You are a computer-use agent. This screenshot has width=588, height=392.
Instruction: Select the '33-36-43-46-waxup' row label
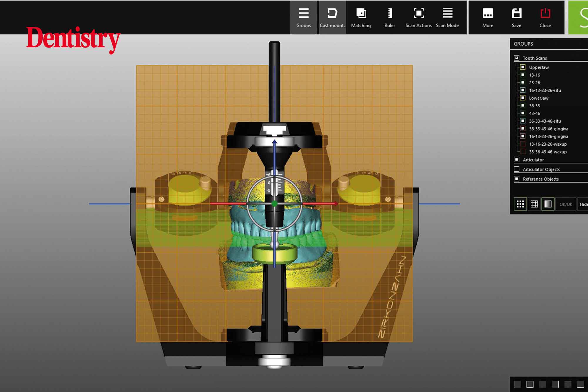pyautogui.click(x=548, y=152)
